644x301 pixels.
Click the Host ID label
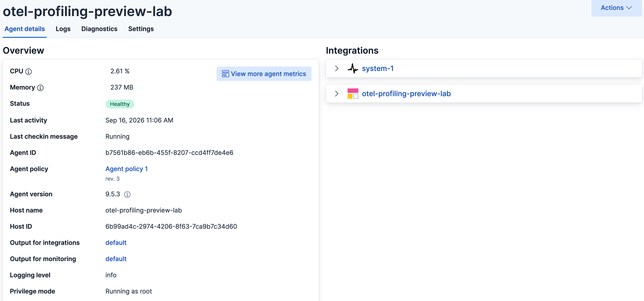click(x=21, y=226)
